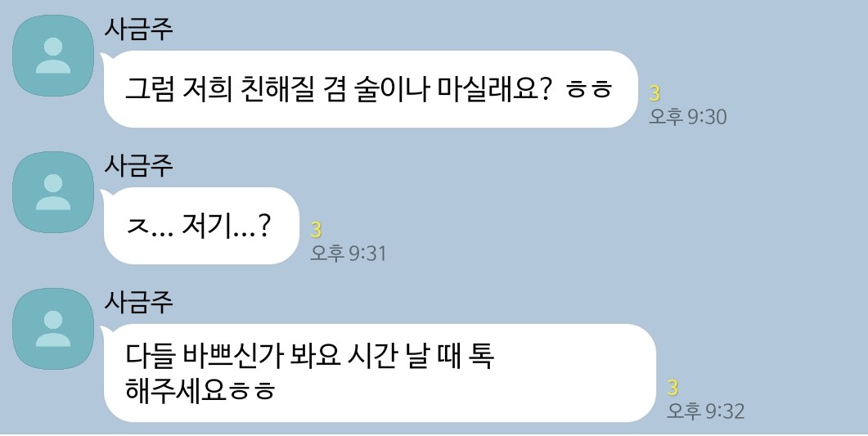
Task: Select the bubble '그럼 저희 친해질 겸 술이나 마실래요?'
Action: tap(371, 89)
